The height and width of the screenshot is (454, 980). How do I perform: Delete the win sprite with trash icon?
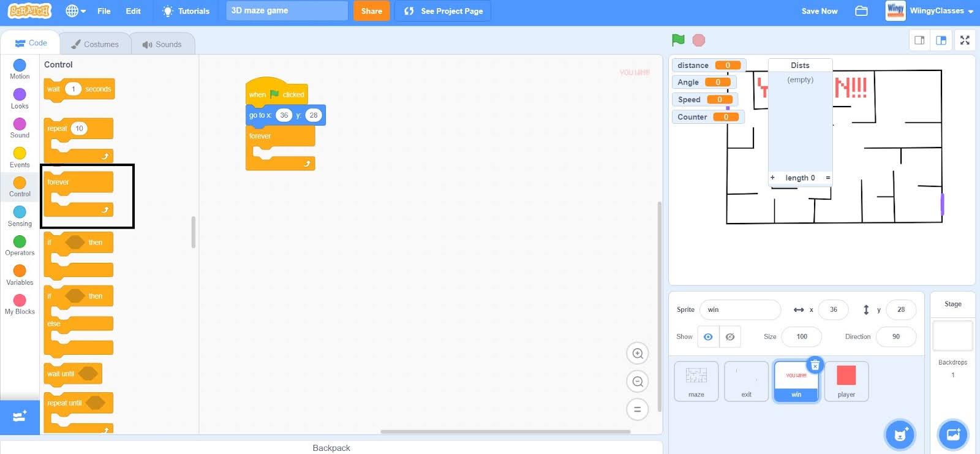click(815, 365)
